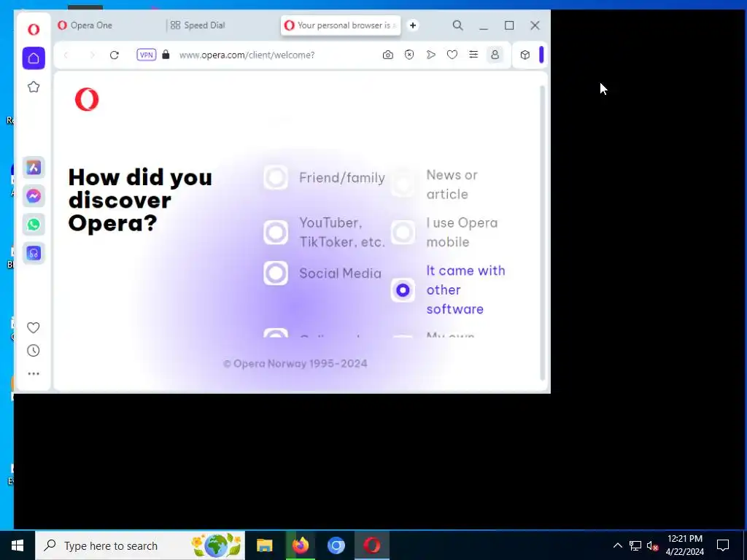The image size is (747, 560).
Task: Open the Opera main menu logo
Action: [34, 29]
